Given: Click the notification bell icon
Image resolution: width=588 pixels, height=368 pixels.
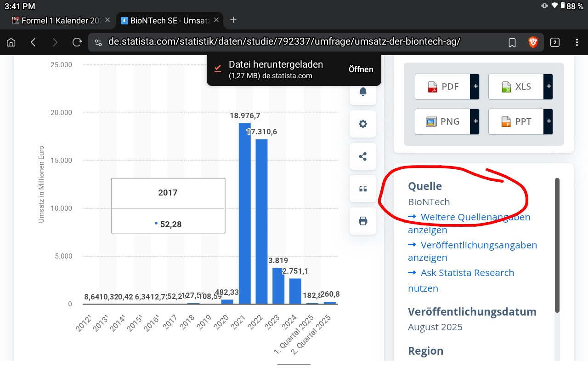Looking at the screenshot, I should (363, 92).
